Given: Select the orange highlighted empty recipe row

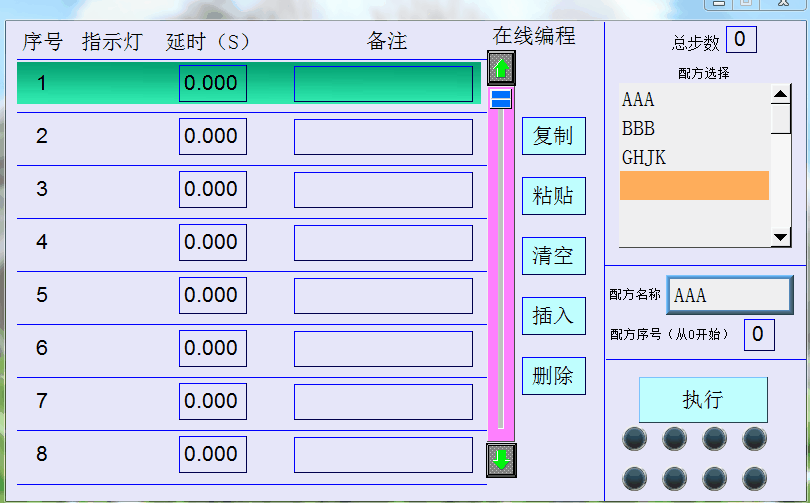Looking at the screenshot, I should tap(694, 186).
